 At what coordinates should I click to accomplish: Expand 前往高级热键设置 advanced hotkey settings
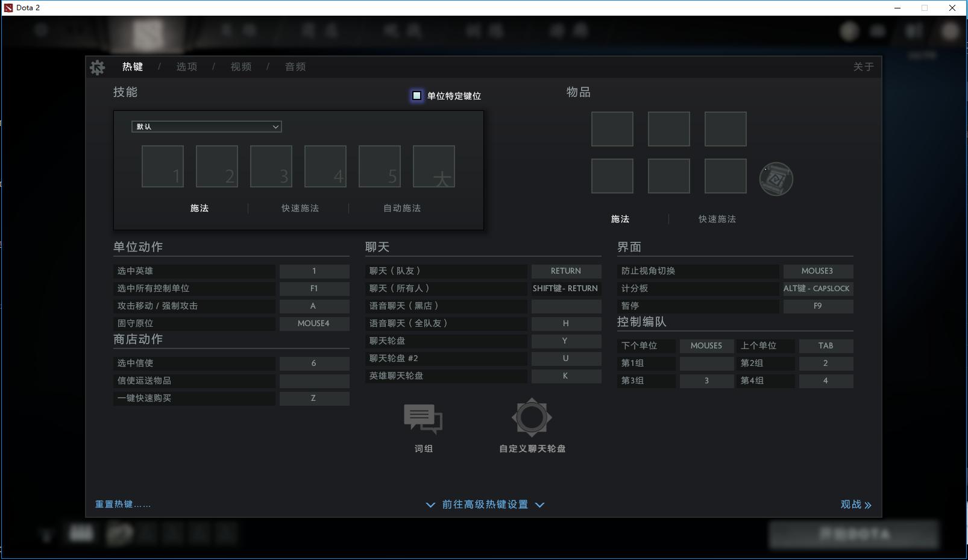coord(485,505)
